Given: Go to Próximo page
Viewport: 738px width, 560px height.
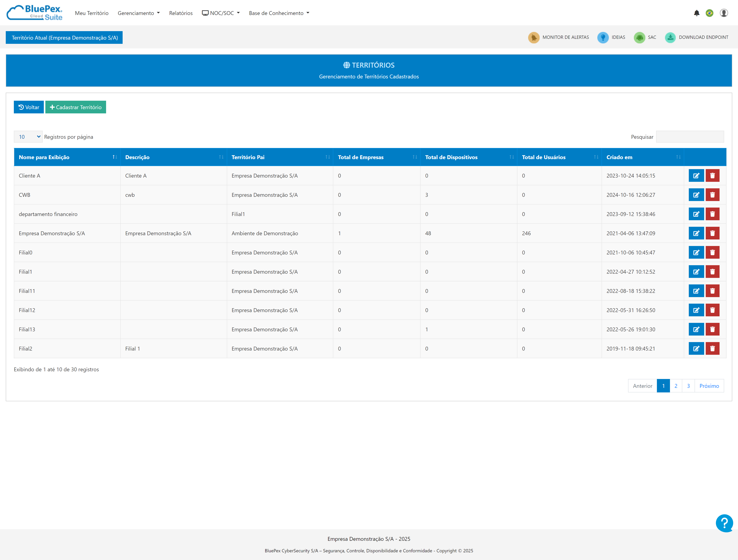Looking at the screenshot, I should (x=709, y=386).
